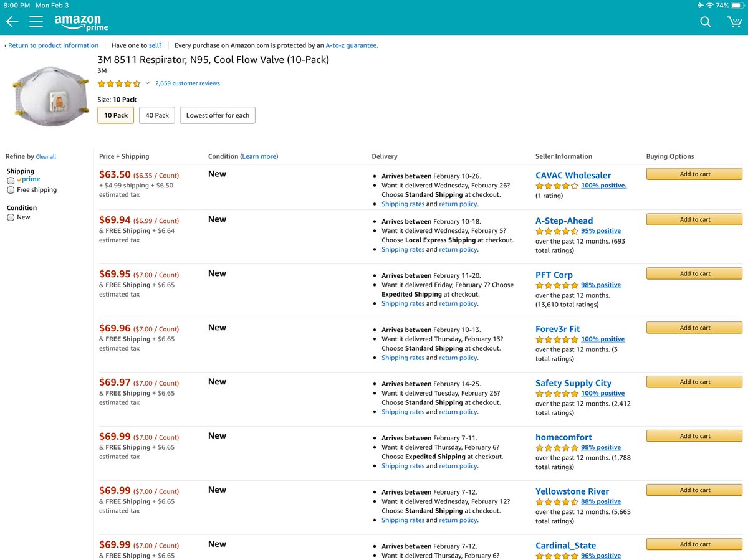Open Shipping rates for homecomfort offer
Screen dimensions: 748x560
click(403, 467)
